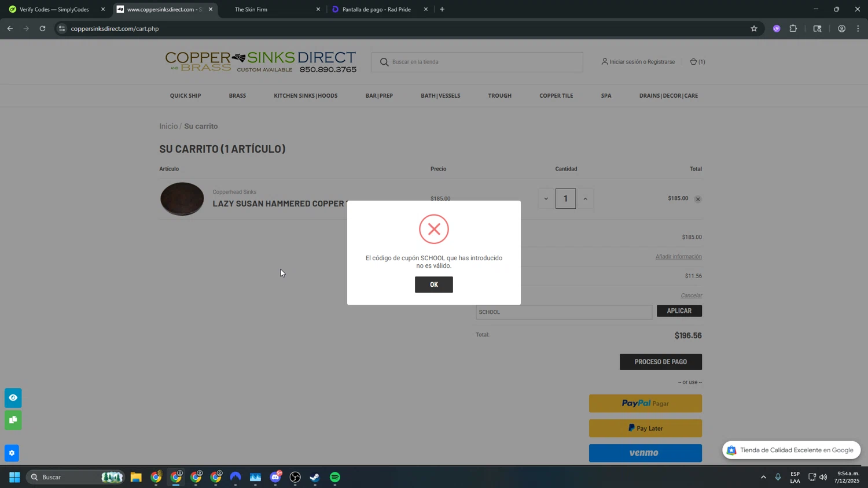Click the blue eye accessibility widget icon
This screenshot has width=868, height=488.
click(x=13, y=398)
